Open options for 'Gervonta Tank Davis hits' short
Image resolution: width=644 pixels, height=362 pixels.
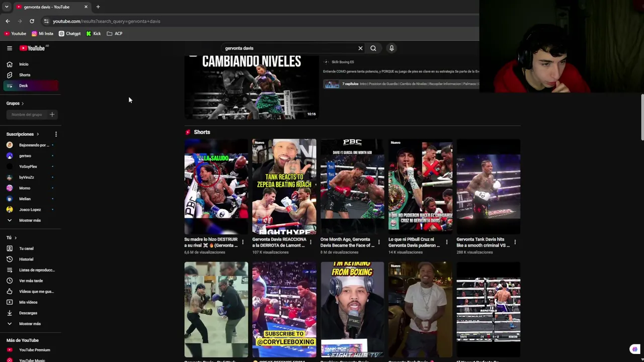pos(515,242)
